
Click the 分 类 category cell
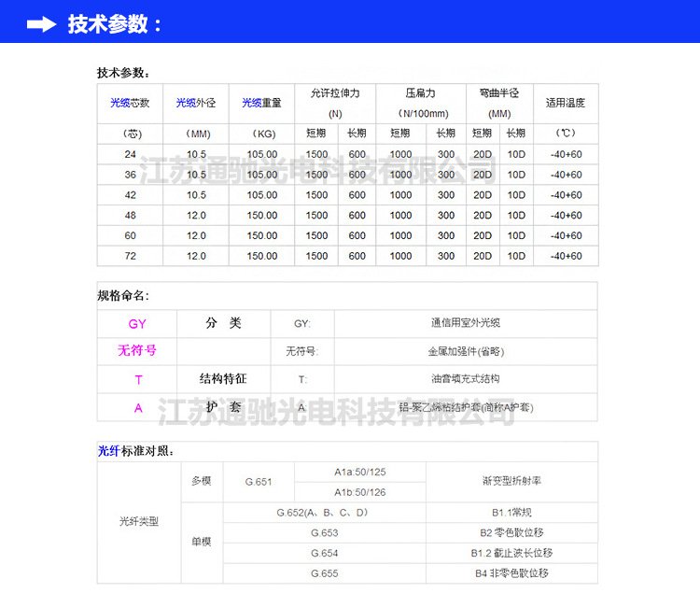point(223,323)
